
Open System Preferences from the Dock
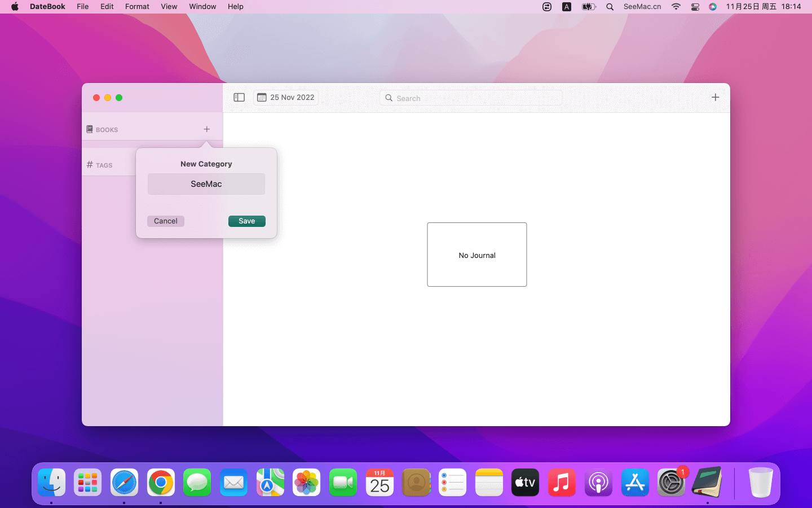pyautogui.click(x=671, y=483)
